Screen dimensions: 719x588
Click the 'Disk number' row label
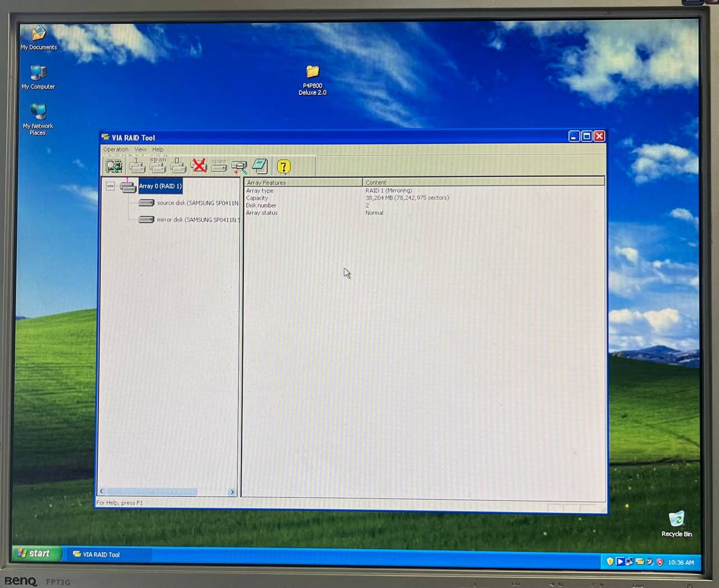[261, 206]
